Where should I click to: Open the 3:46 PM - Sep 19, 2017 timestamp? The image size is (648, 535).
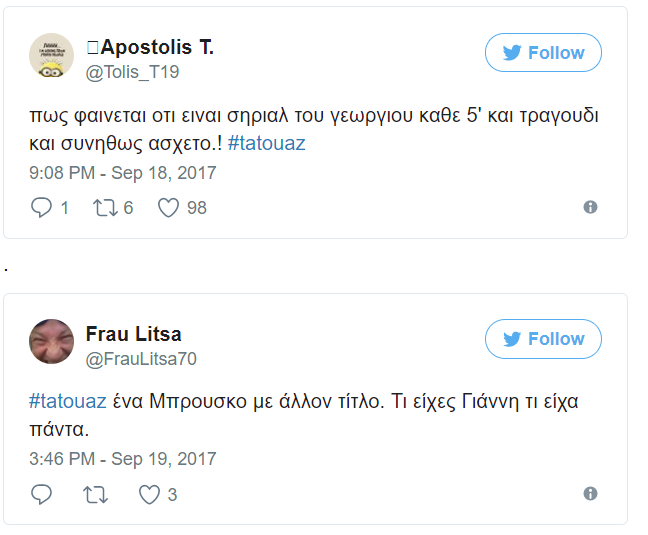(122, 459)
